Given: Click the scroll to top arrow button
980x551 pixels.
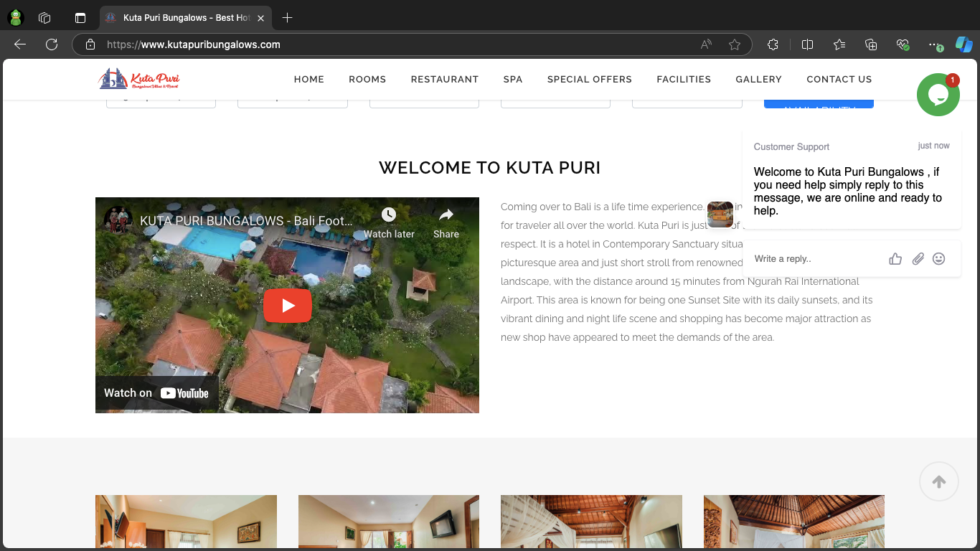Looking at the screenshot, I should point(939,481).
